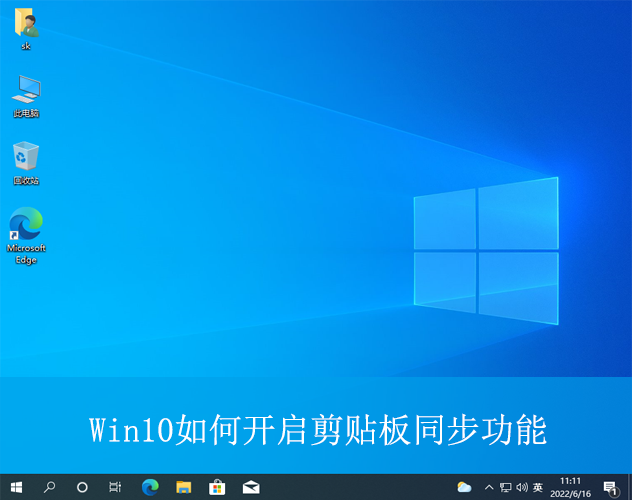632x500 pixels.
Task: Launch Microsoft Edge from the taskbar
Action: point(150,487)
